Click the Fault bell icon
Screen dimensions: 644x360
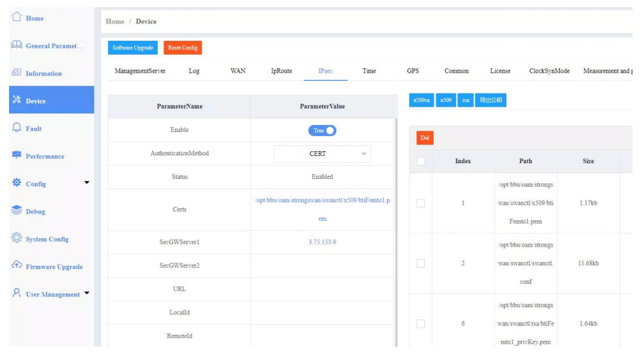pos(17,128)
